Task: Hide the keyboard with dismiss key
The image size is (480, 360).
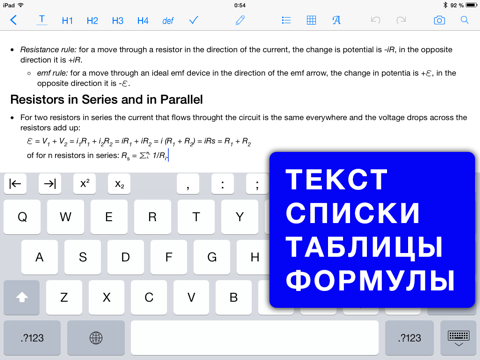Action: click(x=458, y=338)
